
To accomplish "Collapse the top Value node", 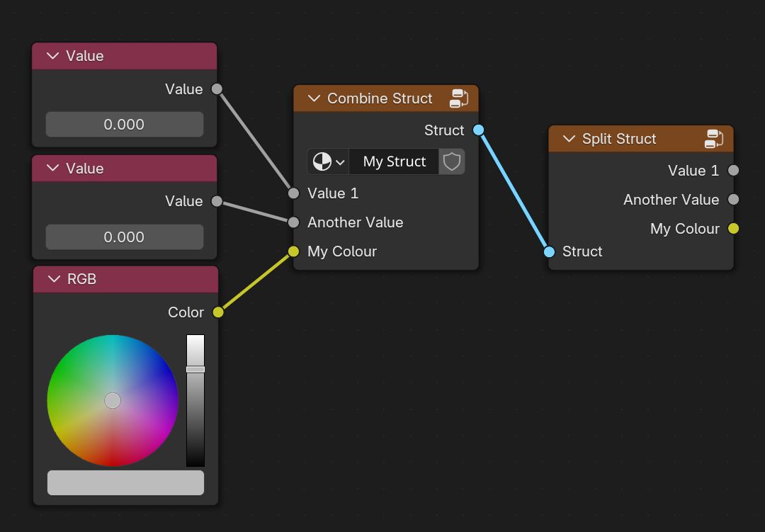I will point(52,56).
